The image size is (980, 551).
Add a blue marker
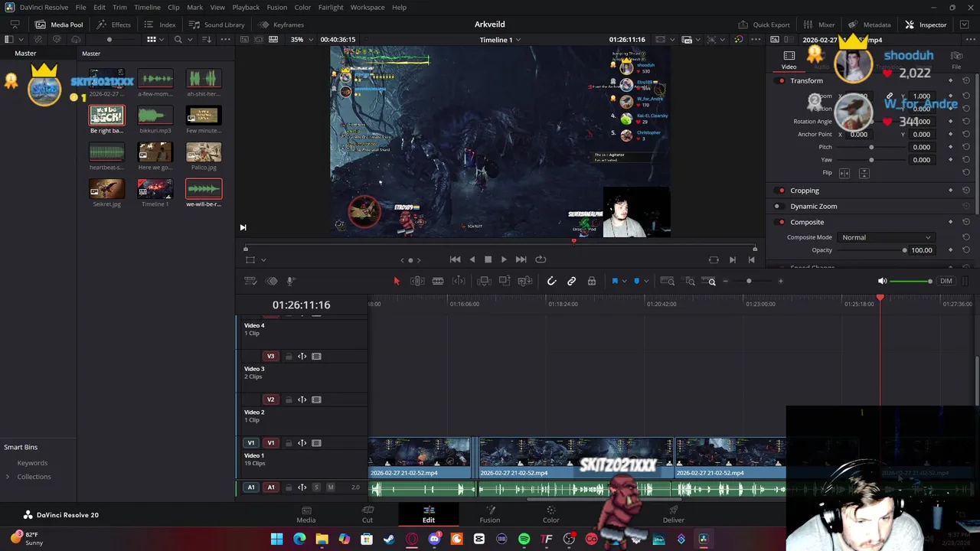tap(636, 282)
